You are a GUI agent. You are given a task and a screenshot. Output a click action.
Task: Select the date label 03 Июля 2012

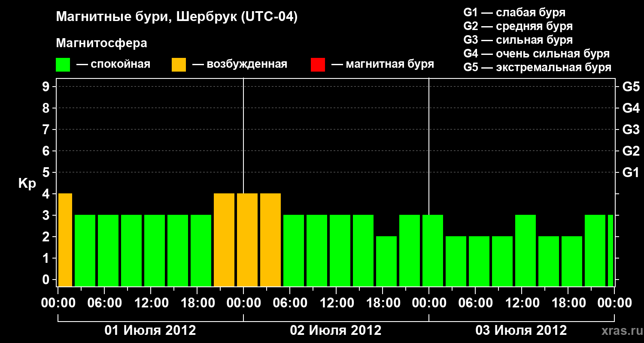click(521, 331)
